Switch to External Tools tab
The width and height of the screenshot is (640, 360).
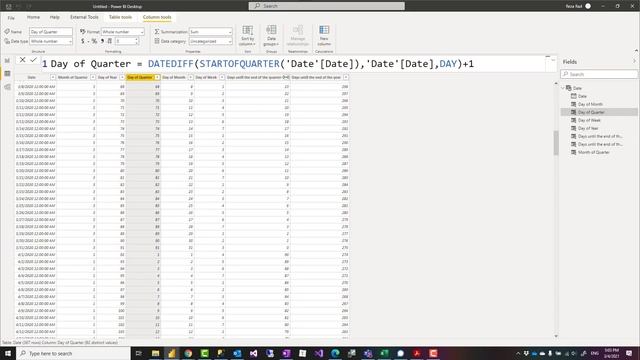click(84, 17)
